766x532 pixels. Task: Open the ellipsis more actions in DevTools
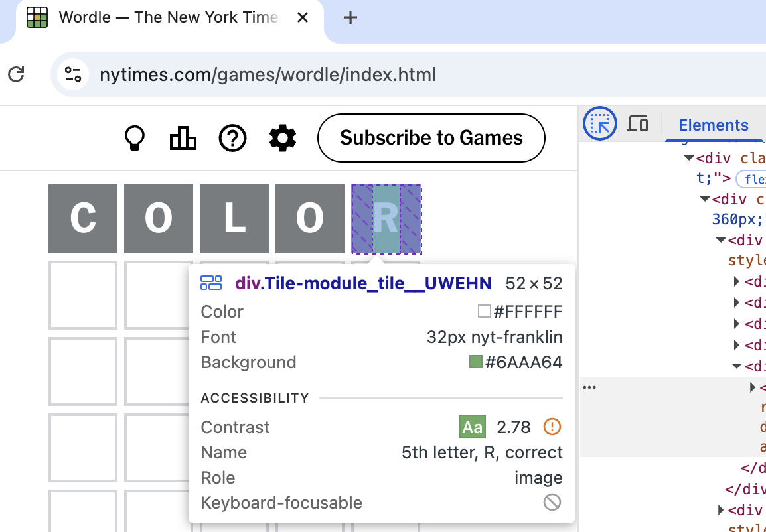[590, 387]
